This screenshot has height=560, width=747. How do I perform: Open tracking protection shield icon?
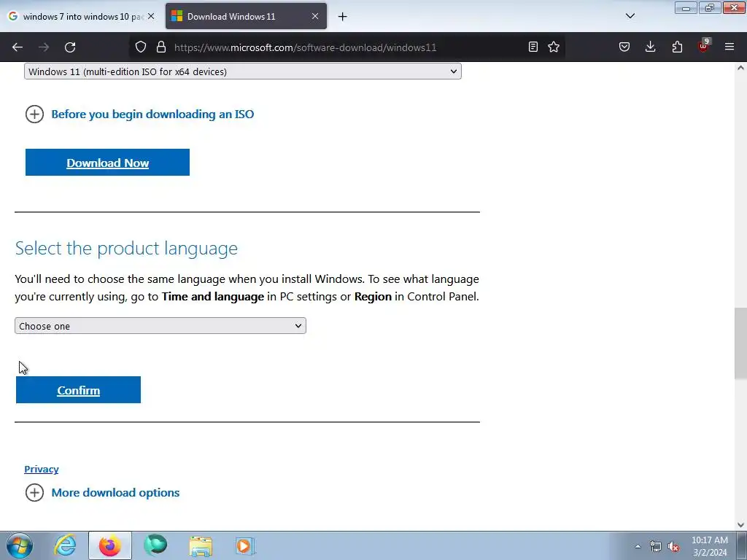pyautogui.click(x=141, y=47)
